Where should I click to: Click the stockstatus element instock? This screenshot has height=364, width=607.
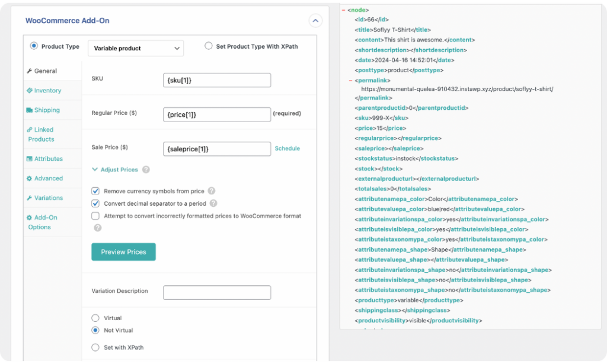coord(406,158)
